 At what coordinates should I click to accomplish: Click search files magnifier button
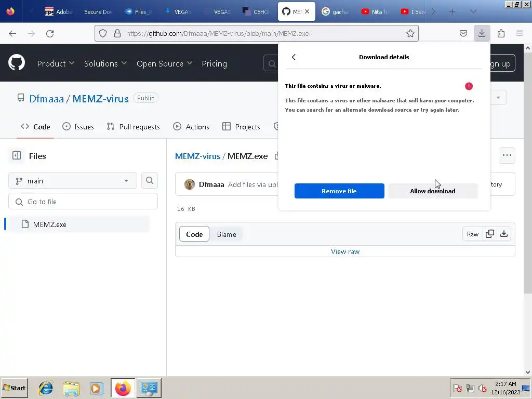tap(150, 180)
